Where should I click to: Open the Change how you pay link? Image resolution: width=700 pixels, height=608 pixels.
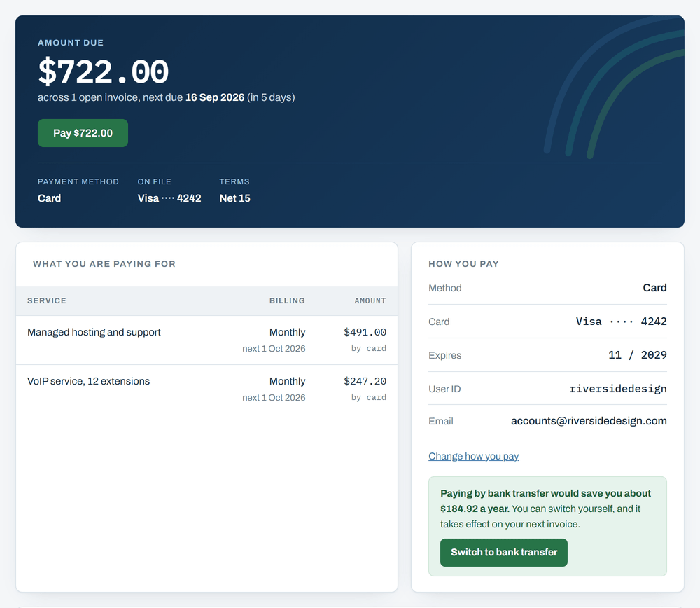[473, 456]
